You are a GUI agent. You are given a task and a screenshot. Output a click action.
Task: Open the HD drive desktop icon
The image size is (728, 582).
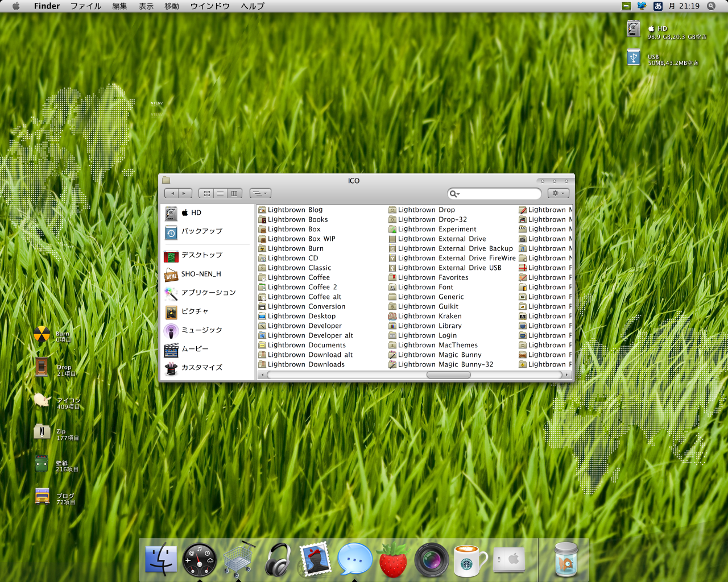pos(634,28)
